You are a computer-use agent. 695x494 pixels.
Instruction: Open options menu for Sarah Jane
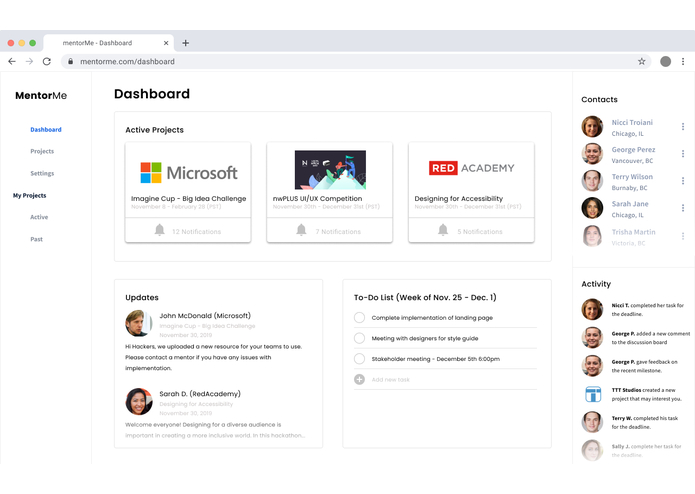click(683, 208)
